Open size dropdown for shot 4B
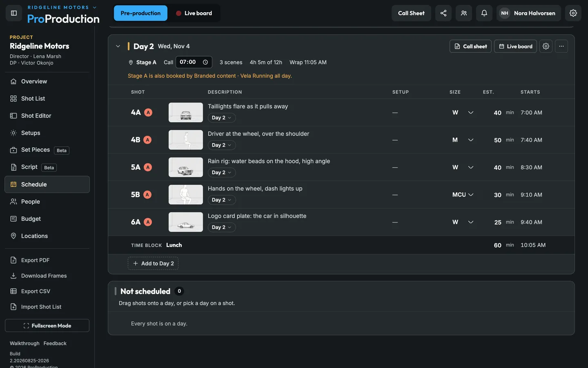The image size is (588, 368). pyautogui.click(x=463, y=140)
